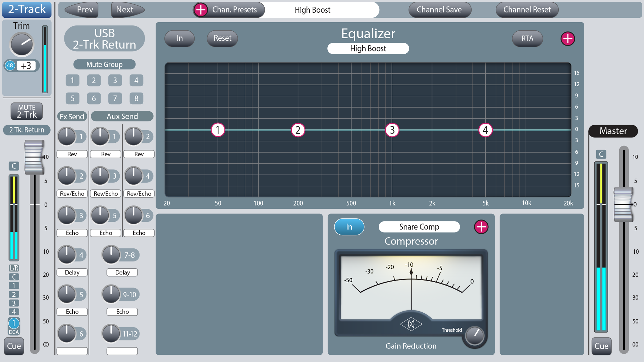Click the Equalizer pink plus icon
Viewport: 644px width, 362px height.
coord(568,39)
